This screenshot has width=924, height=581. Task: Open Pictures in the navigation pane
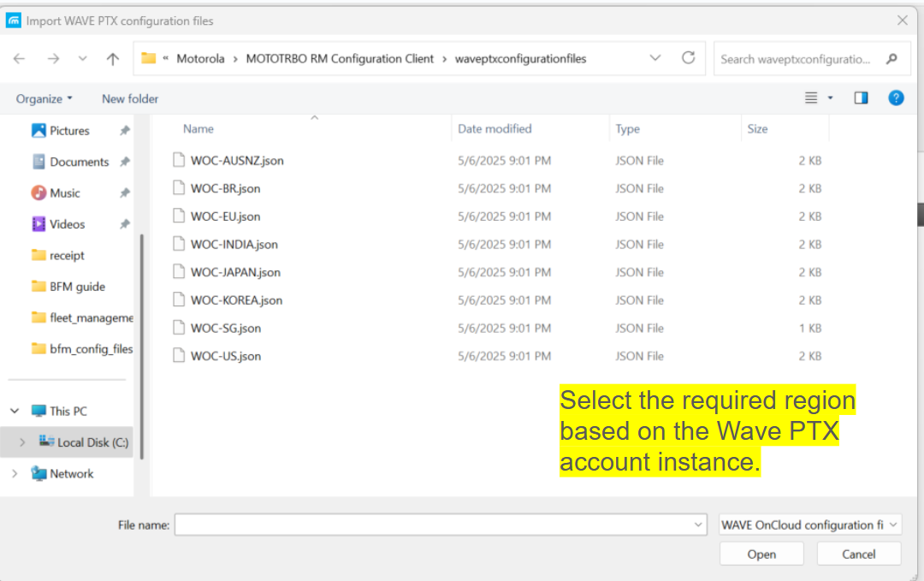click(69, 131)
